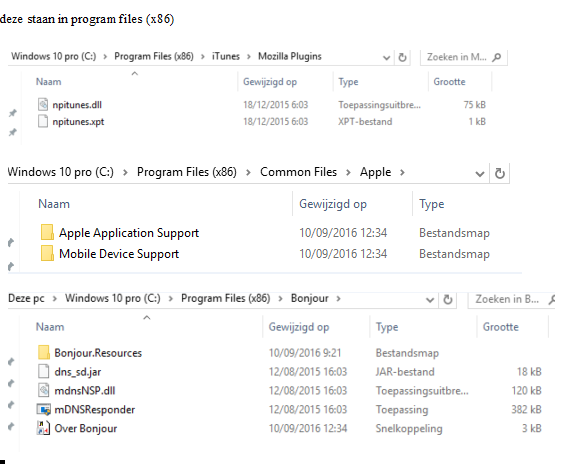
Task: Select the npitunes.dll file icon
Action: click(x=43, y=105)
